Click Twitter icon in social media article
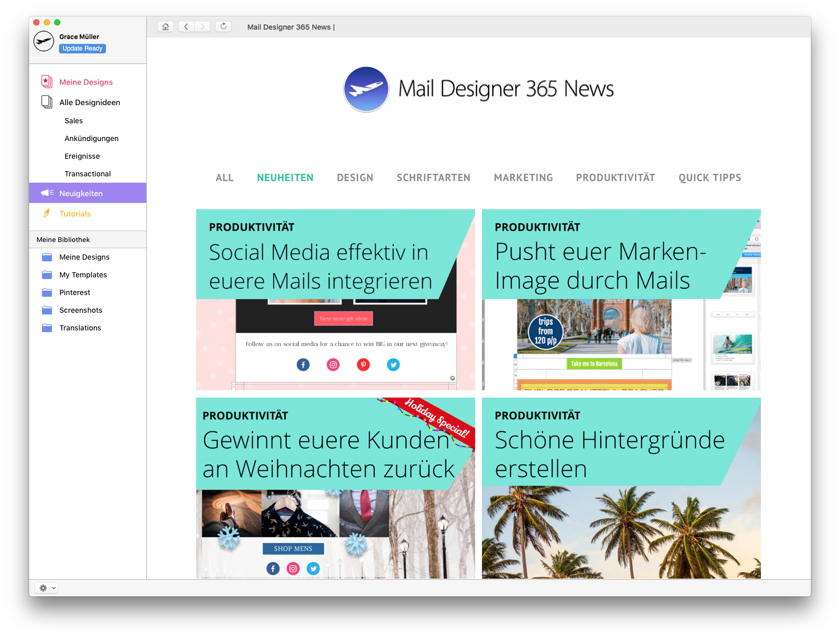The width and height of the screenshot is (840, 638). pos(393,365)
